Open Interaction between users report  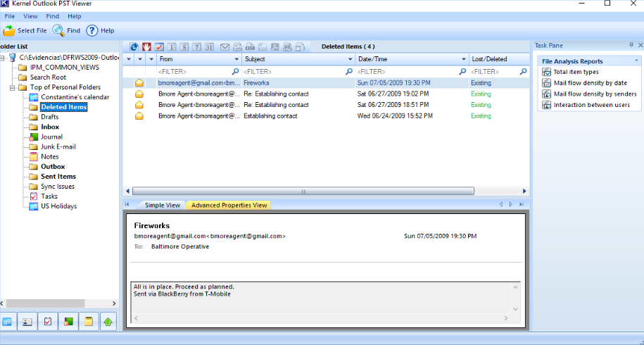pos(591,105)
